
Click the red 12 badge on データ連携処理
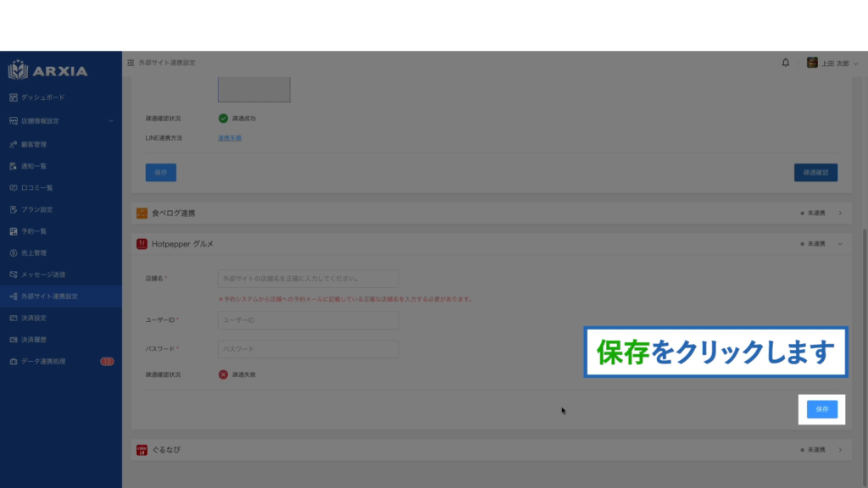[107, 362]
